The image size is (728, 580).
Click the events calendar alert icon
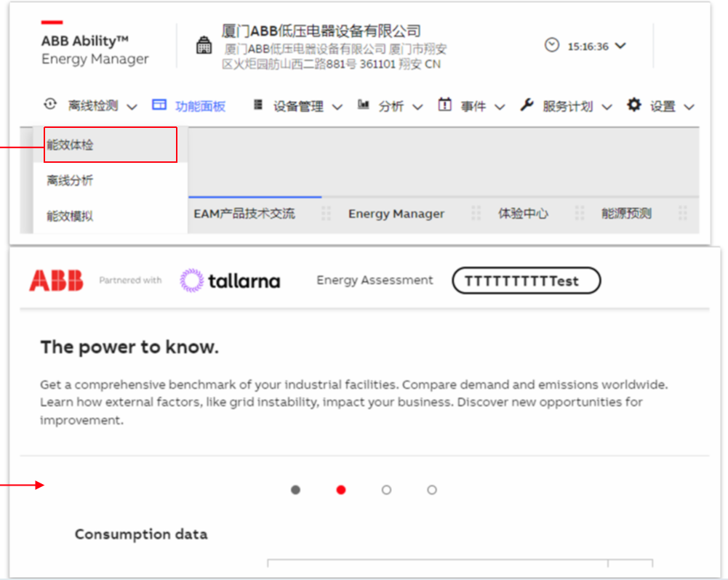pos(444,105)
